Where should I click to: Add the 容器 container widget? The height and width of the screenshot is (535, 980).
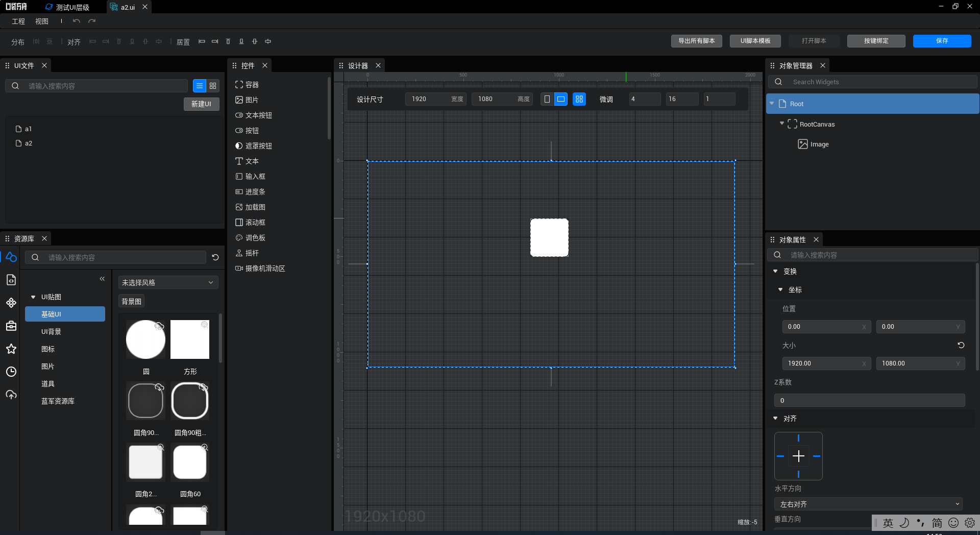247,85
